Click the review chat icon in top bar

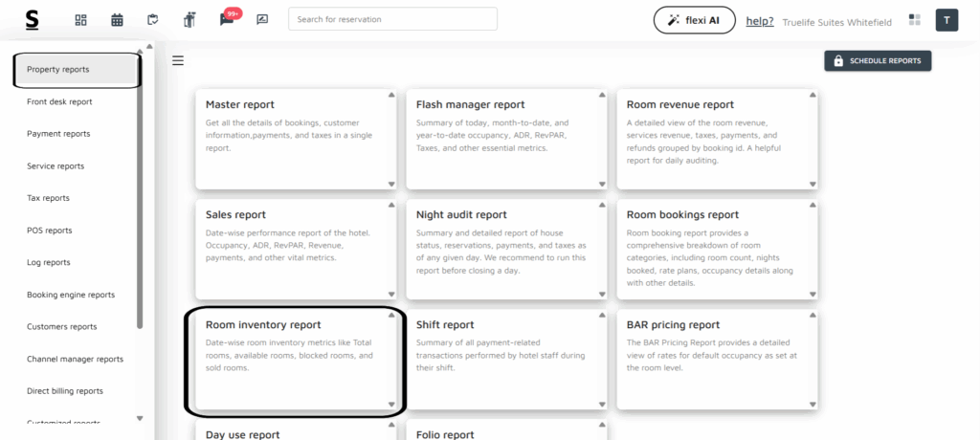(262, 20)
